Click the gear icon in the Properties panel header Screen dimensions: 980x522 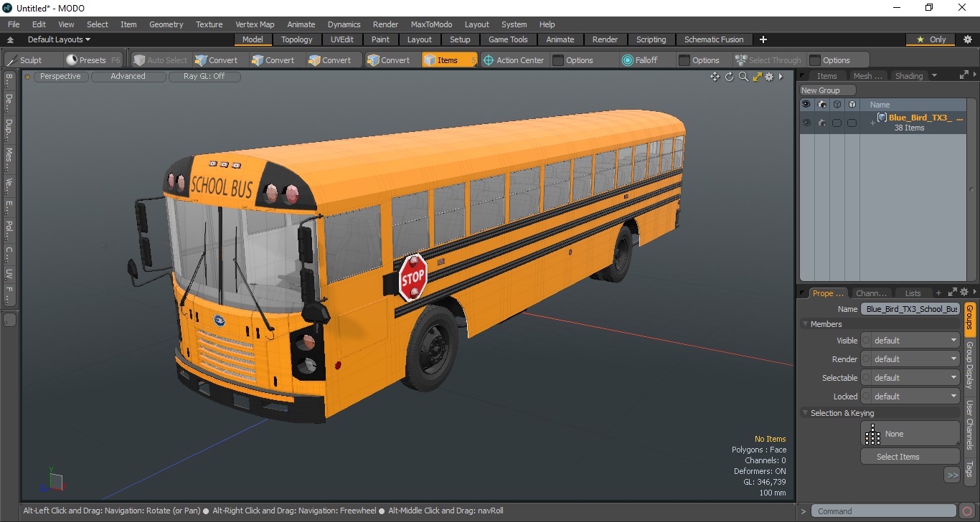click(965, 293)
